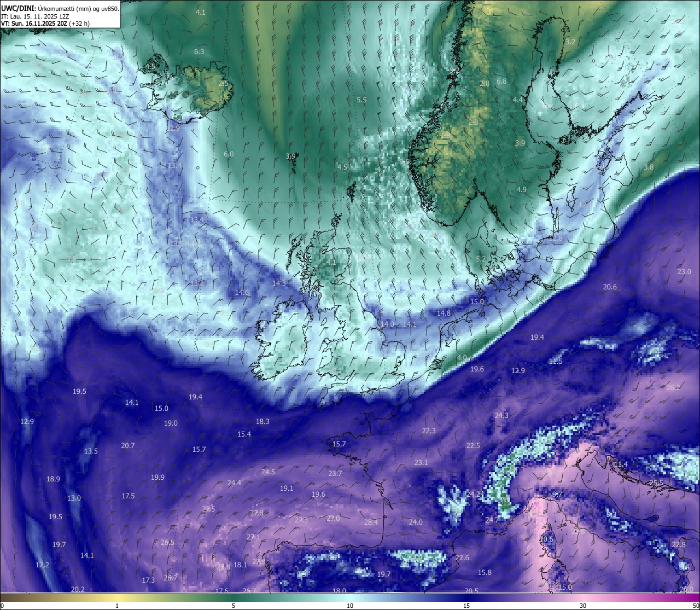Click the color scale label 5
The image size is (700, 610).
point(234,605)
